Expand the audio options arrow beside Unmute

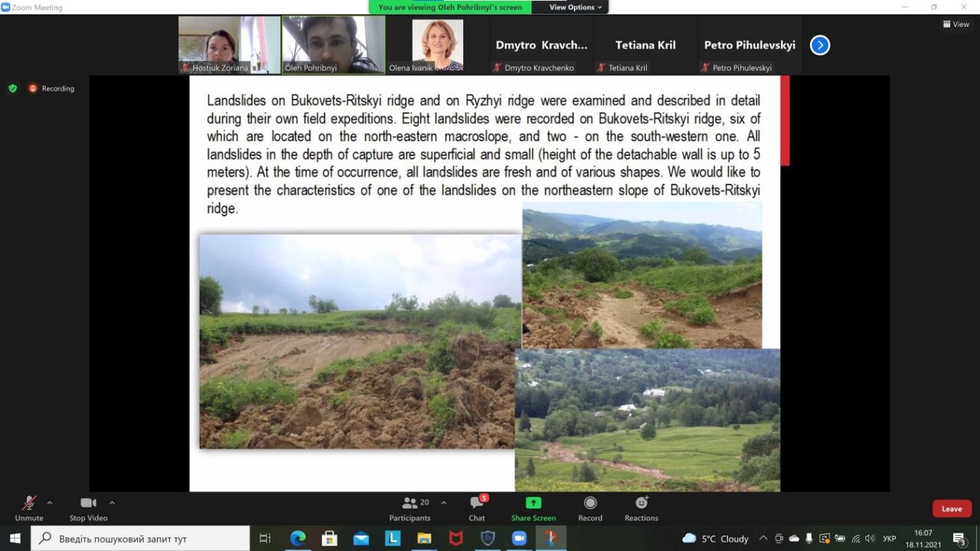(x=50, y=503)
